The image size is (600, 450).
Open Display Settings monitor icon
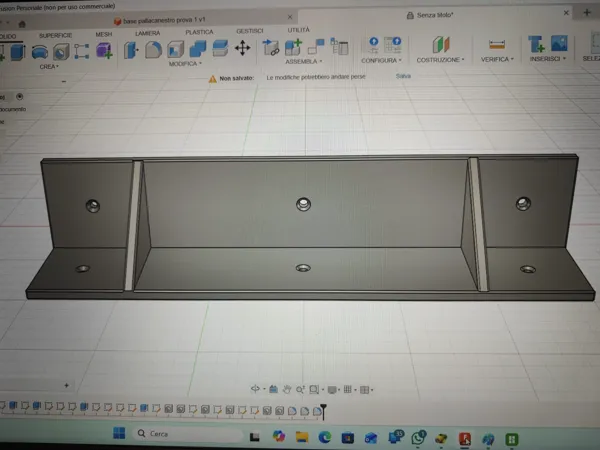[x=332, y=390]
